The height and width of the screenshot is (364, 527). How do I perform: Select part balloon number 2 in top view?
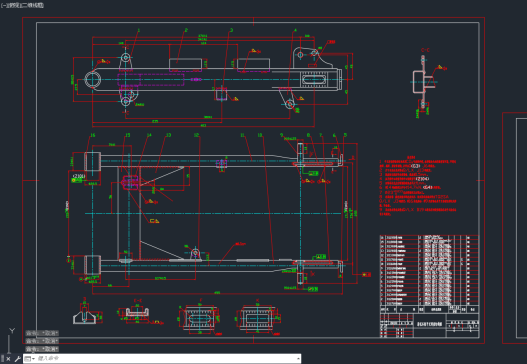186,30
